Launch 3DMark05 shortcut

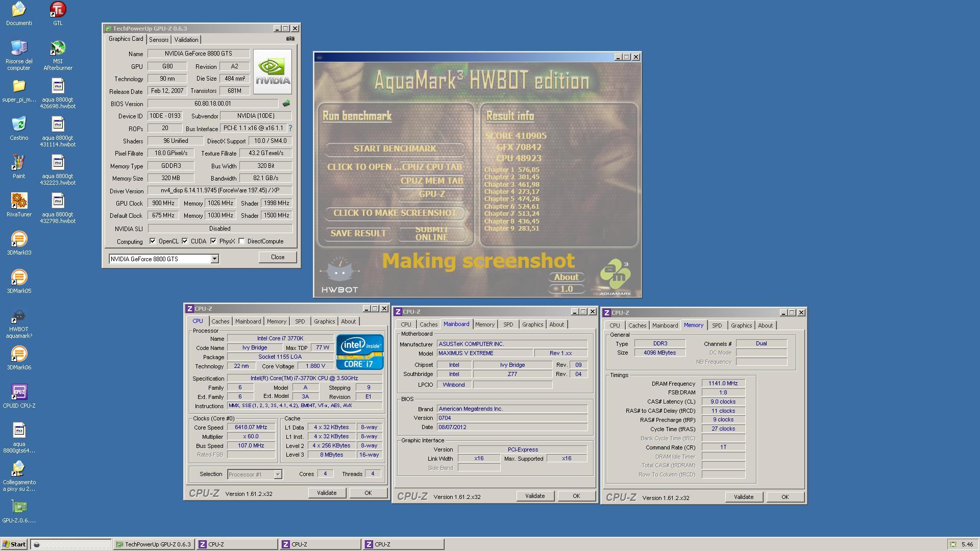coord(19,281)
